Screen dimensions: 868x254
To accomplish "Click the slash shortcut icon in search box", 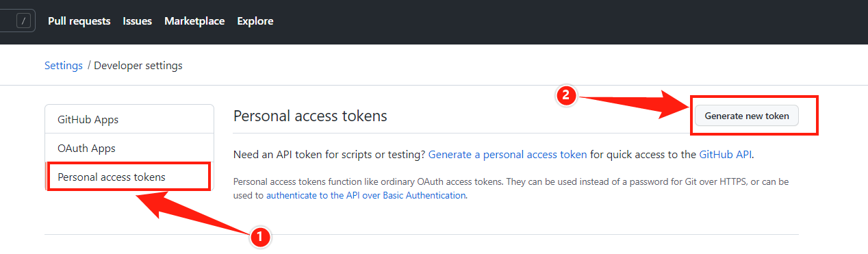I will point(25,21).
